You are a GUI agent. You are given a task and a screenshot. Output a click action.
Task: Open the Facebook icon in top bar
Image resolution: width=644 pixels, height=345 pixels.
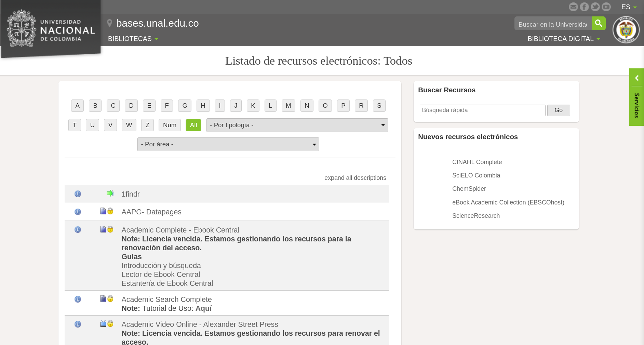pyautogui.click(x=584, y=7)
